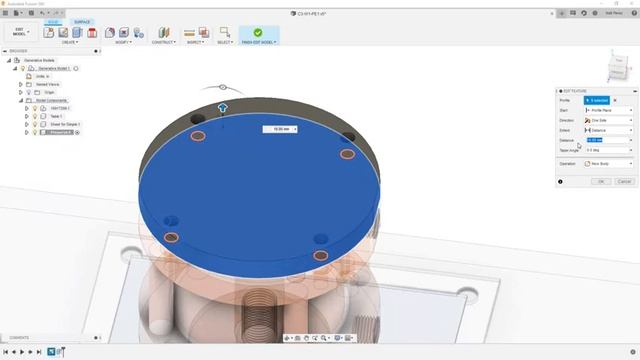Select the Delete icon in the Modify group

[x=124, y=32]
